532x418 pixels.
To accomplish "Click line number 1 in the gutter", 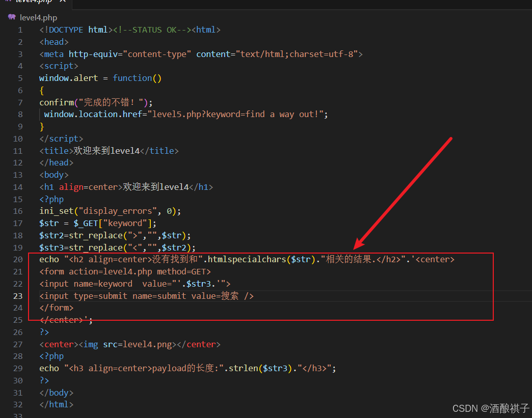I will (x=20, y=30).
